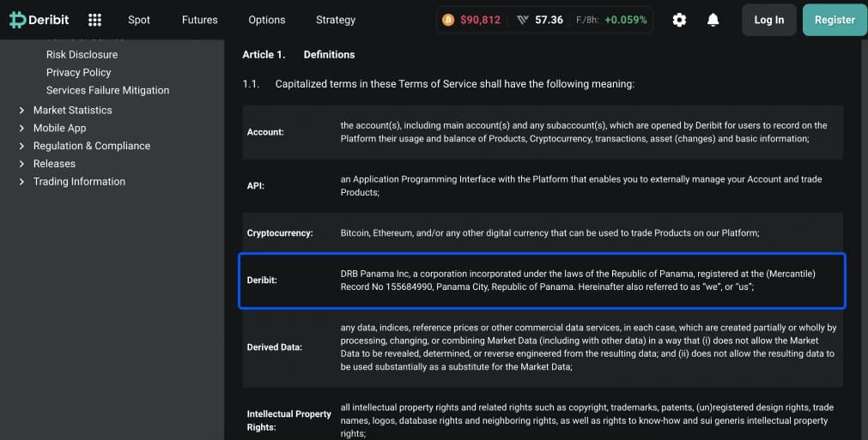The height and width of the screenshot is (440, 868).
Task: Click the 57.36 volatility value
Action: pyautogui.click(x=549, y=20)
